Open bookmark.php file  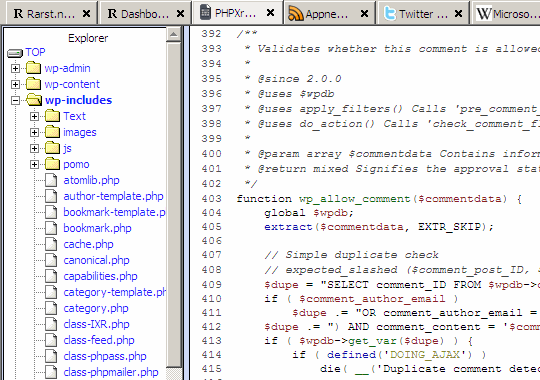click(97, 228)
